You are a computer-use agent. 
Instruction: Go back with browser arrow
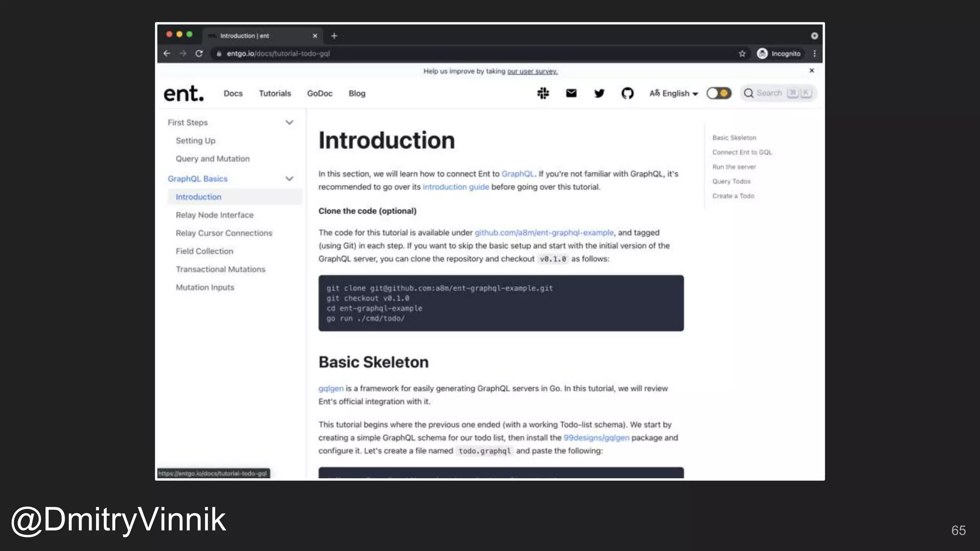(x=167, y=54)
